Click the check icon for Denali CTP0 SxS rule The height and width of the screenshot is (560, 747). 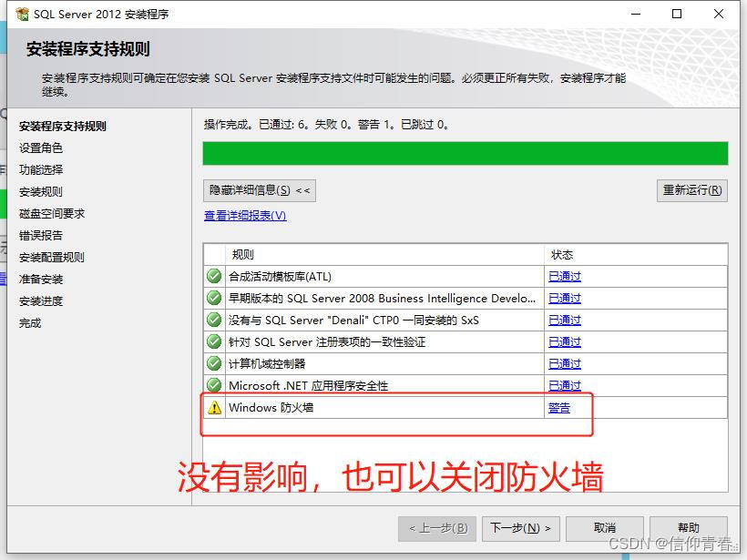(214, 320)
